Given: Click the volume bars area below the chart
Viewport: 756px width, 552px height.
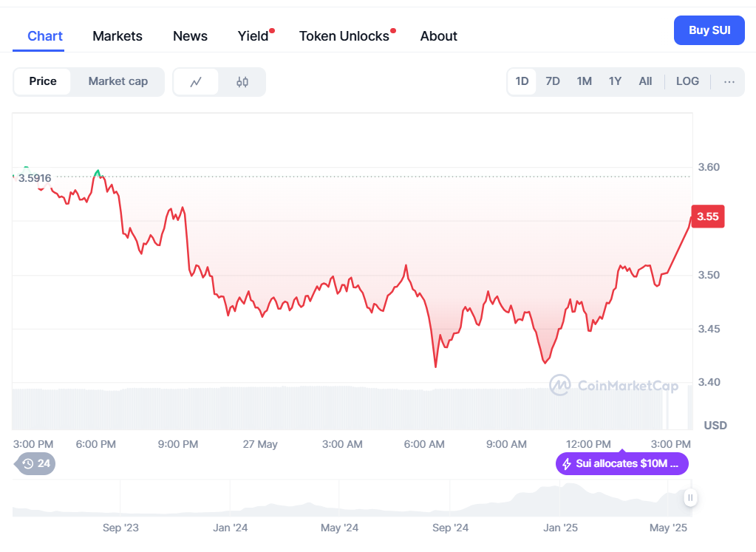Looking at the screenshot, I should coord(352,408).
